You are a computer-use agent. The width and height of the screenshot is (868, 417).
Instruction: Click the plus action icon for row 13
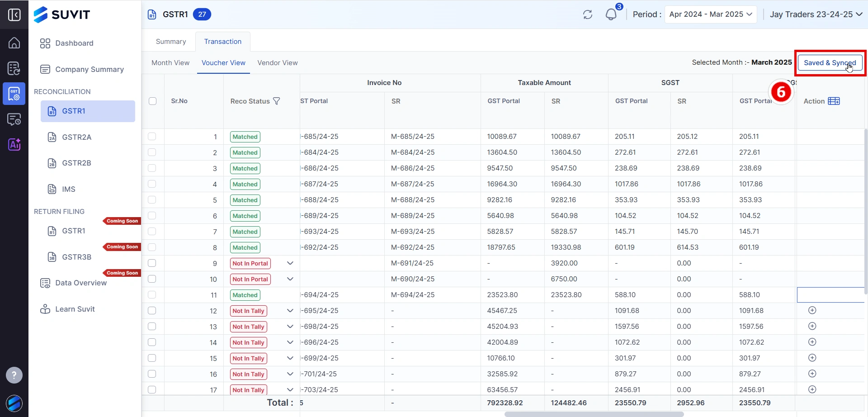pos(812,326)
